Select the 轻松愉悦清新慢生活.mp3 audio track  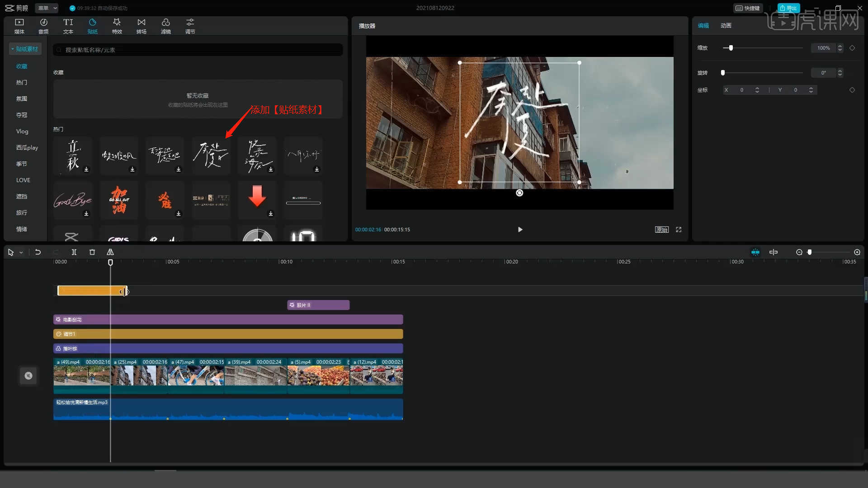(228, 409)
